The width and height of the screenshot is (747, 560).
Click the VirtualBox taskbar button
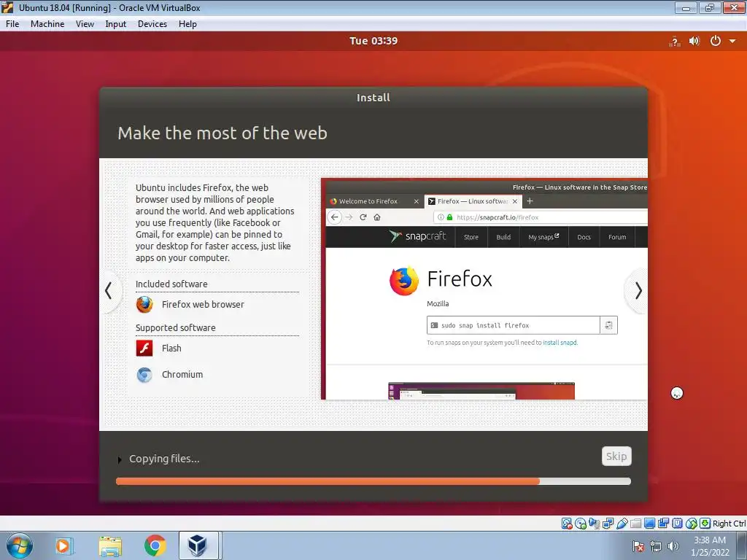click(x=198, y=545)
